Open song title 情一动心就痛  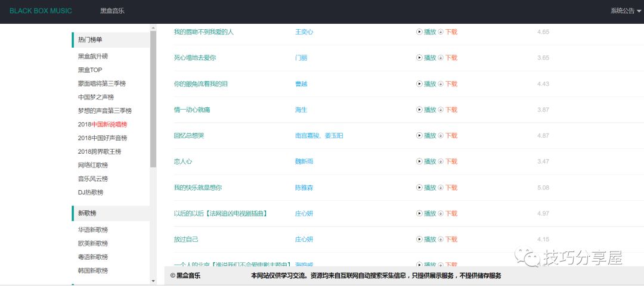[x=192, y=110]
